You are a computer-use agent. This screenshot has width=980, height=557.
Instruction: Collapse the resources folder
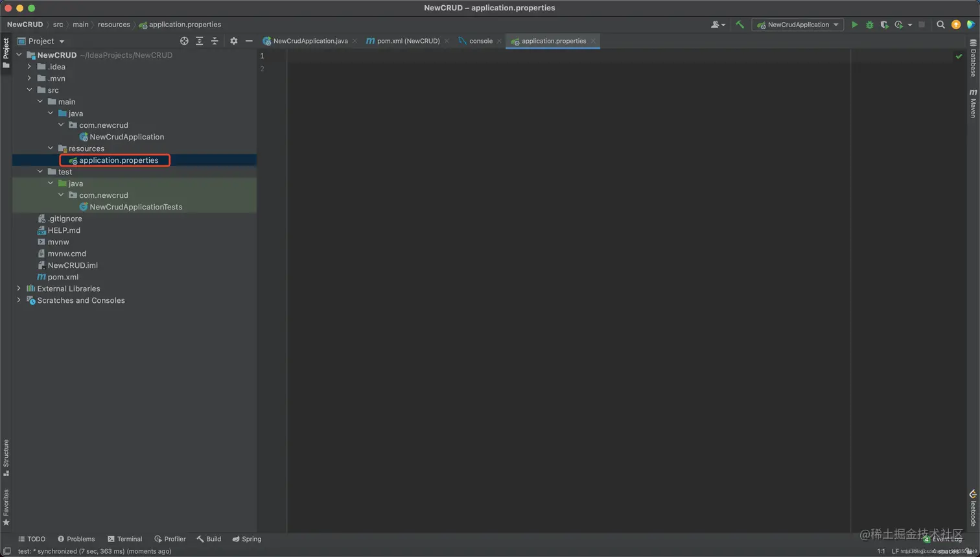[51, 148]
